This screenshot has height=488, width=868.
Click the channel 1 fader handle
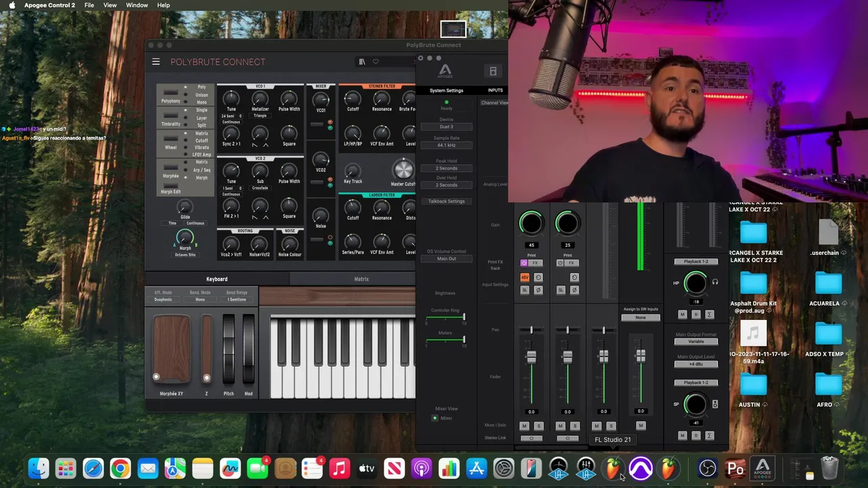click(x=531, y=357)
